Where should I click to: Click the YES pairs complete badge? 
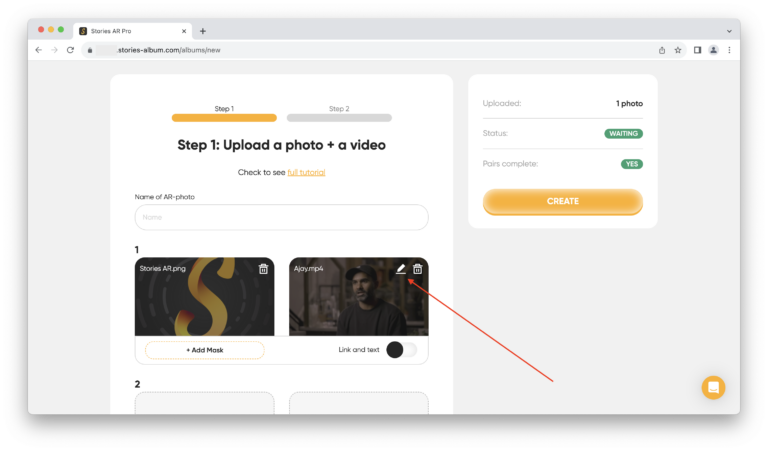point(632,164)
